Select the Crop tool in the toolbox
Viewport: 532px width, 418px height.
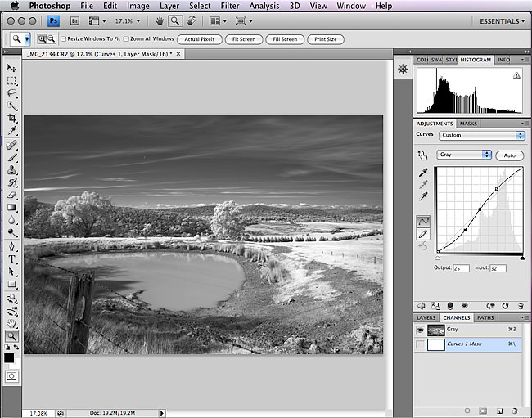tap(12, 119)
